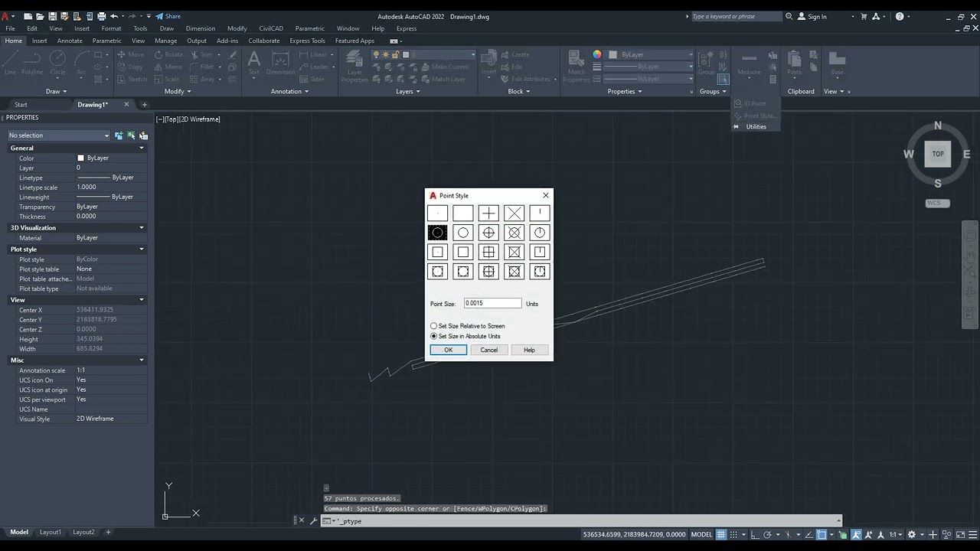Select the plain square point style, second column
Screen dimensions: 980x551
click(x=463, y=252)
